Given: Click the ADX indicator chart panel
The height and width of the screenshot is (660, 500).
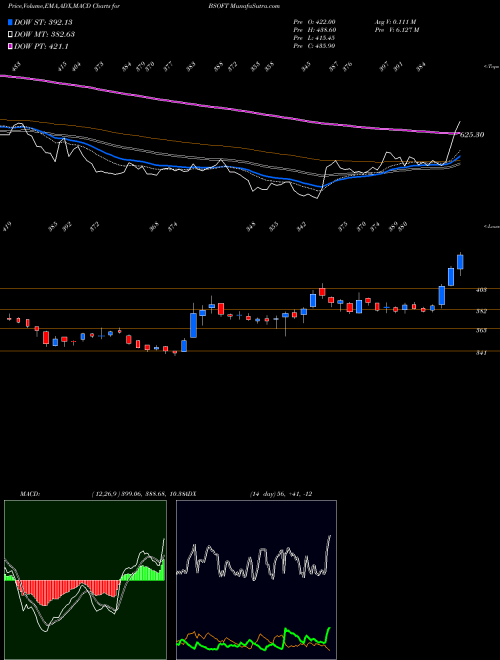Looking at the screenshot, I should click(x=256, y=580).
